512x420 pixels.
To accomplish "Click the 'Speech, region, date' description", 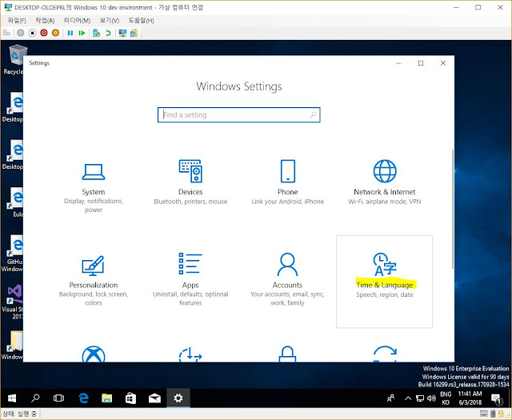I will point(384,294).
